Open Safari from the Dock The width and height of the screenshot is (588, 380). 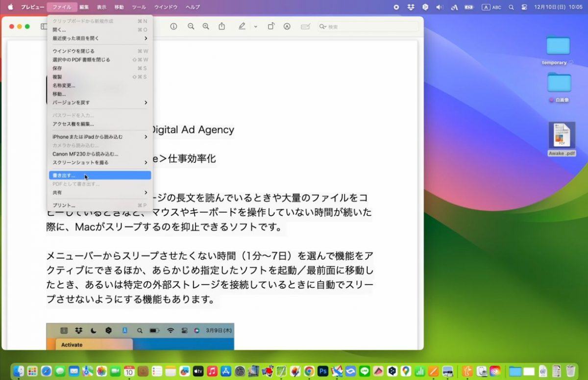click(x=47, y=371)
